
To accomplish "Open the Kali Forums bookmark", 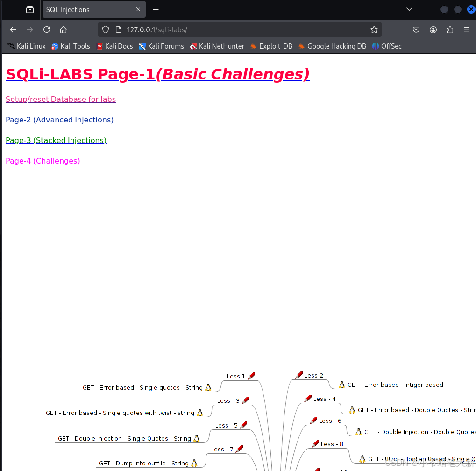I will (161, 46).
